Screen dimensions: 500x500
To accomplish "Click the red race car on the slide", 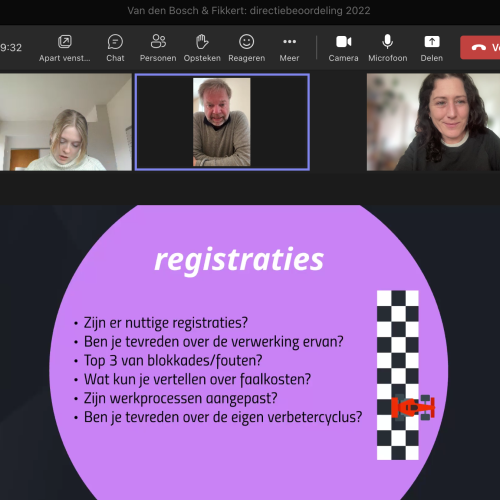I will click(413, 407).
